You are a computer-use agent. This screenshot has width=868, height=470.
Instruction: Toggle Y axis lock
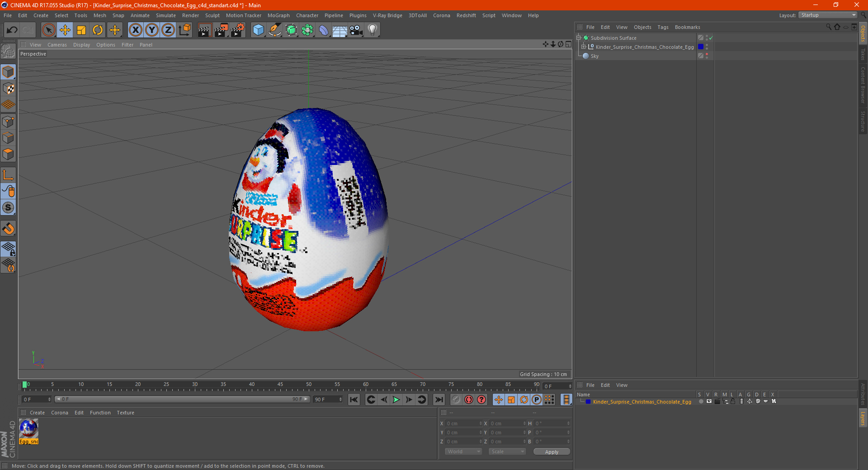tap(152, 30)
